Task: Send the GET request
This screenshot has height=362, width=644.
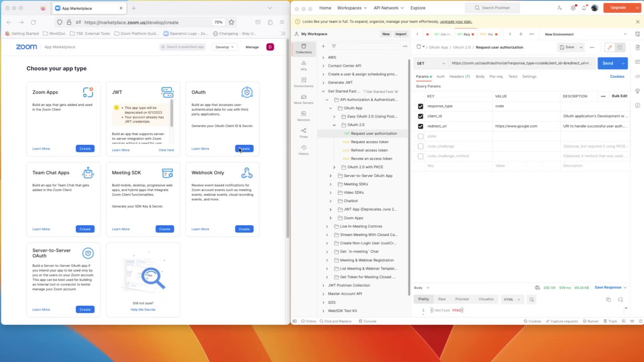Action: [x=608, y=63]
